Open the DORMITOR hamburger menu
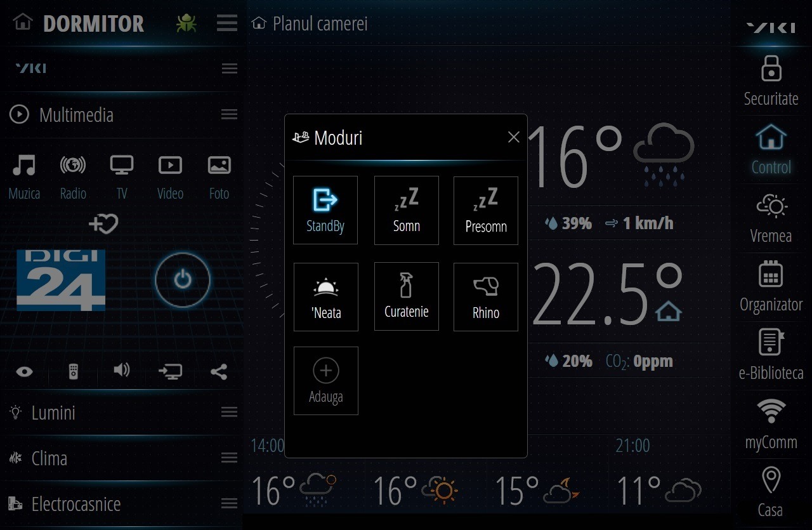This screenshot has height=530, width=812. tap(226, 23)
